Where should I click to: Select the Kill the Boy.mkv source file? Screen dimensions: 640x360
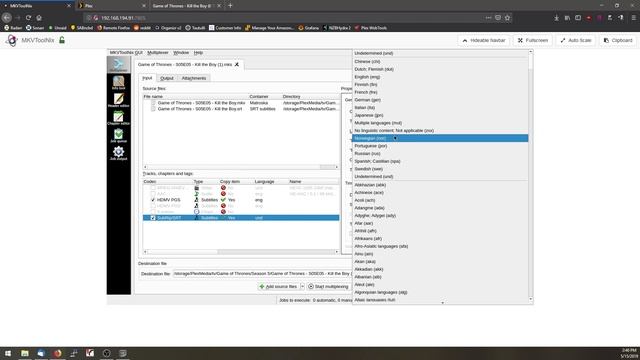[x=241, y=103]
